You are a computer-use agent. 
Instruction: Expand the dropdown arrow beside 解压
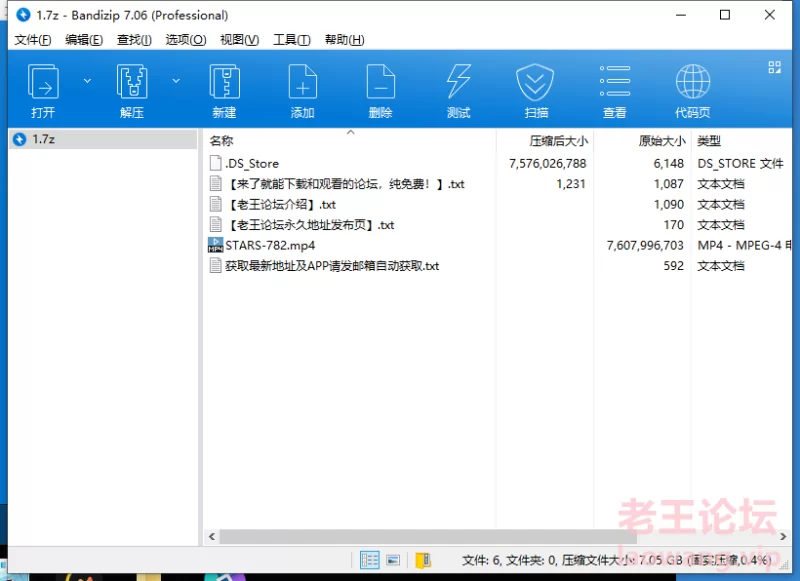coord(176,81)
